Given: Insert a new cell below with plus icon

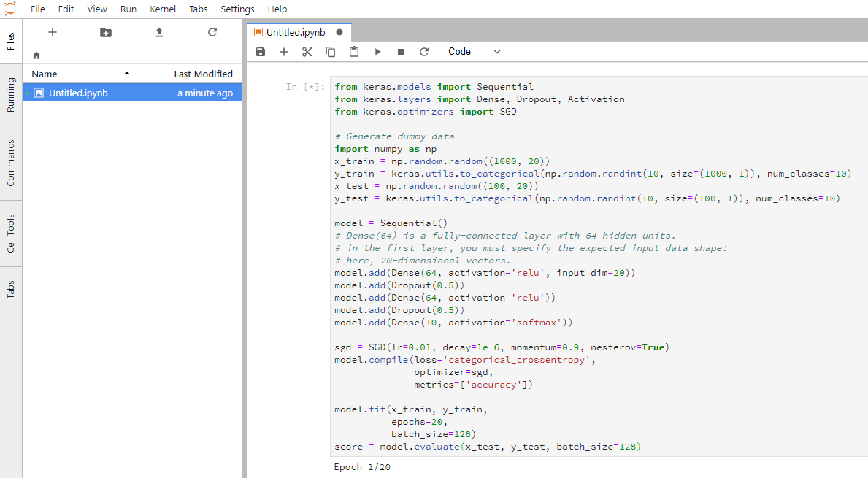Looking at the screenshot, I should [x=284, y=52].
